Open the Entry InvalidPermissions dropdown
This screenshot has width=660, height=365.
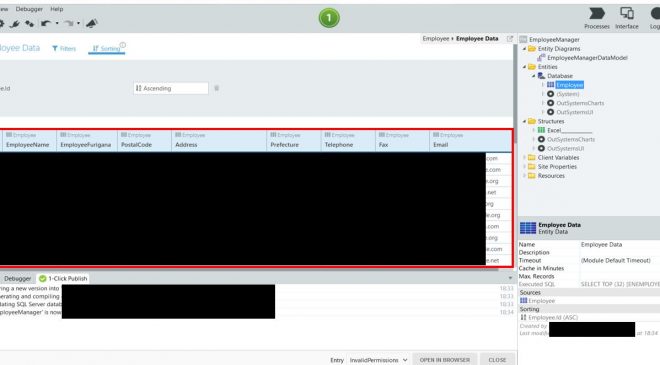tap(378, 360)
